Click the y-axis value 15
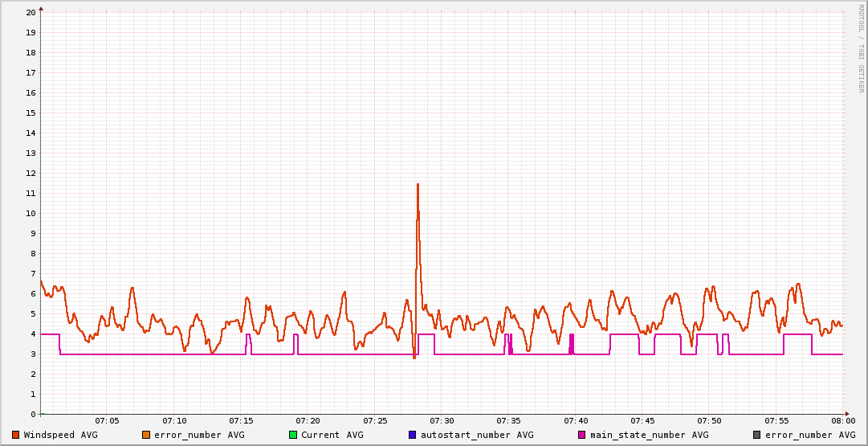This screenshot has height=446, width=868. pos(31,113)
